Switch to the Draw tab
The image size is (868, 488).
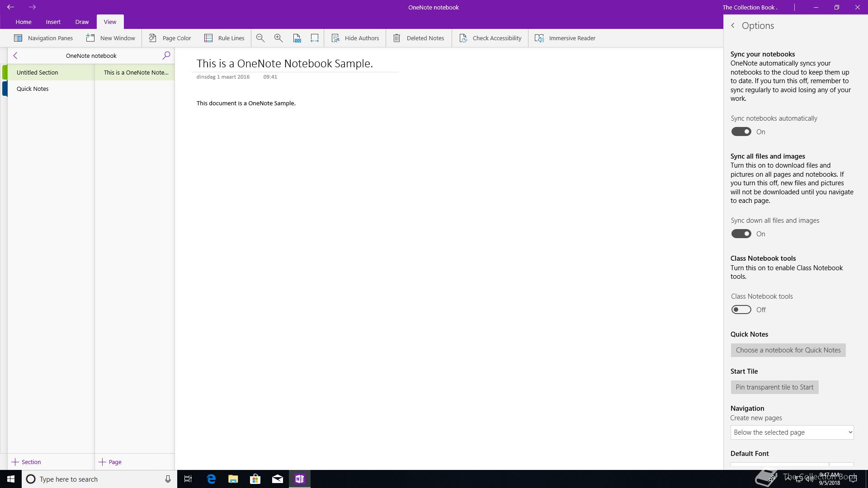coord(82,22)
